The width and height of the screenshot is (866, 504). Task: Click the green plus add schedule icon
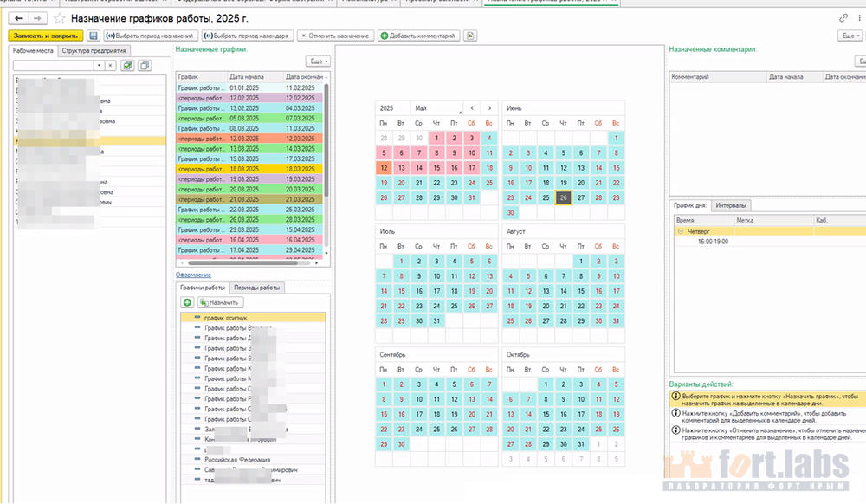coord(187,302)
